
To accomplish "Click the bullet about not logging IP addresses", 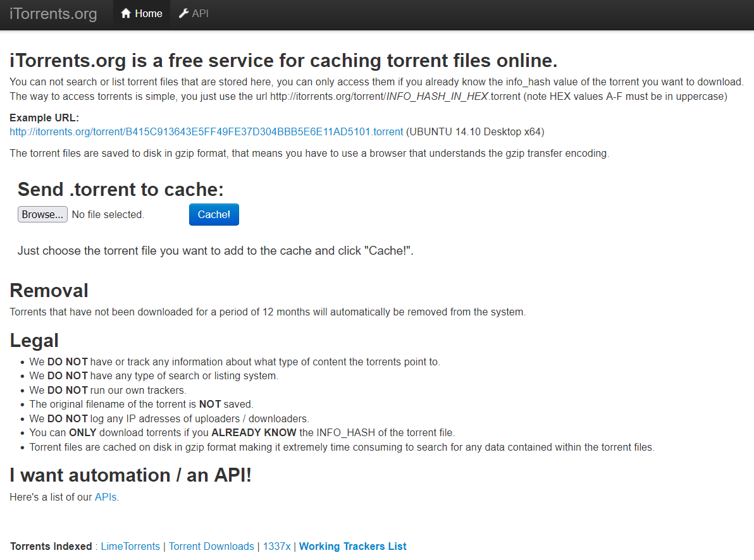I will tap(170, 418).
